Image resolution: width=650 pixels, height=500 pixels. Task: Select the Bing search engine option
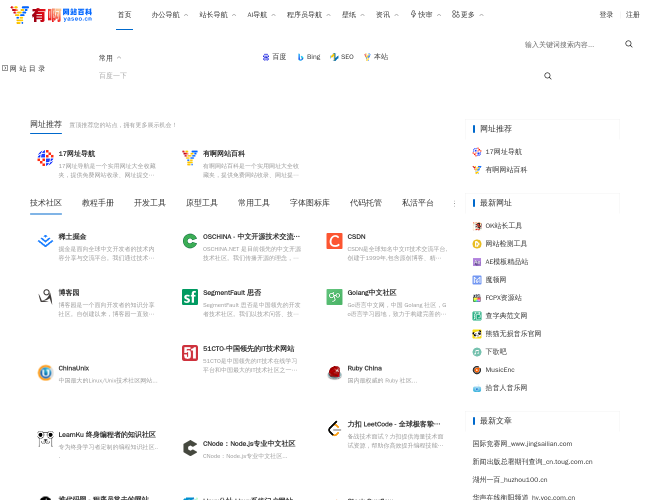[309, 57]
